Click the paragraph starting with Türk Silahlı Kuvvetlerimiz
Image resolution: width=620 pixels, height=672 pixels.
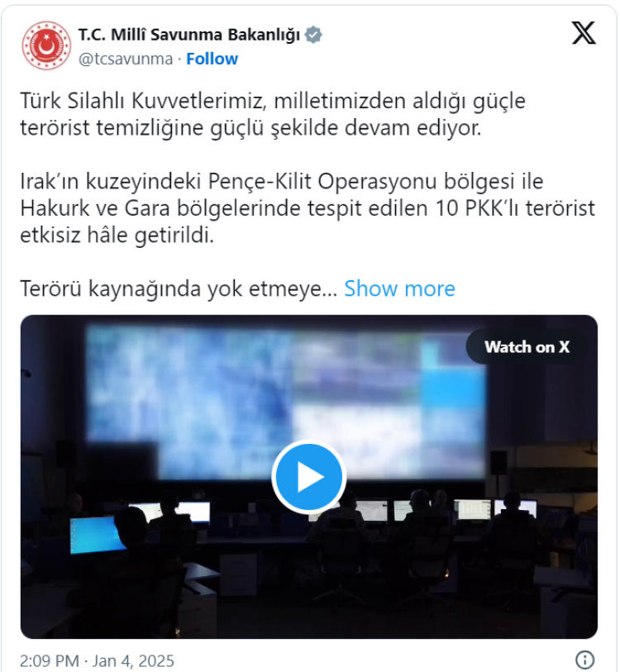(x=273, y=114)
